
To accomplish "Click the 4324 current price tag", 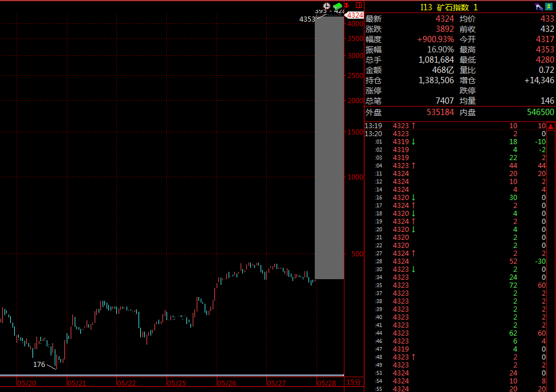I will pyautogui.click(x=355, y=15).
